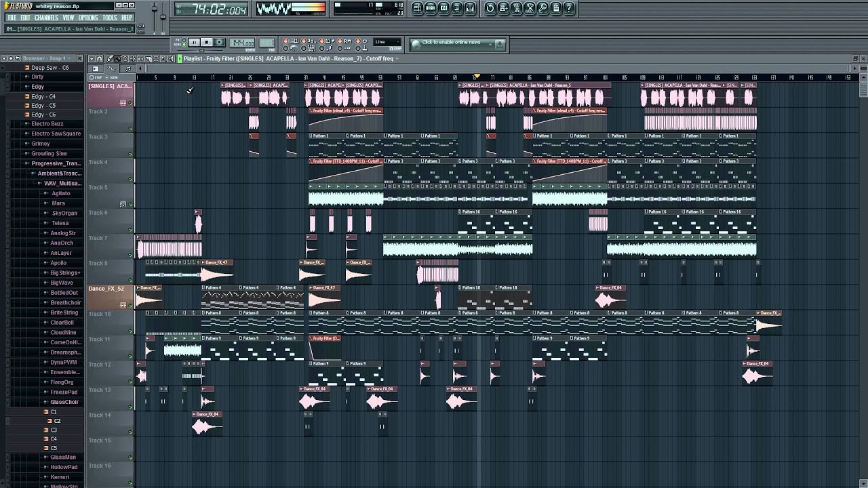Select the playlist draw pencil tool
868x488 pixels.
coord(110,58)
